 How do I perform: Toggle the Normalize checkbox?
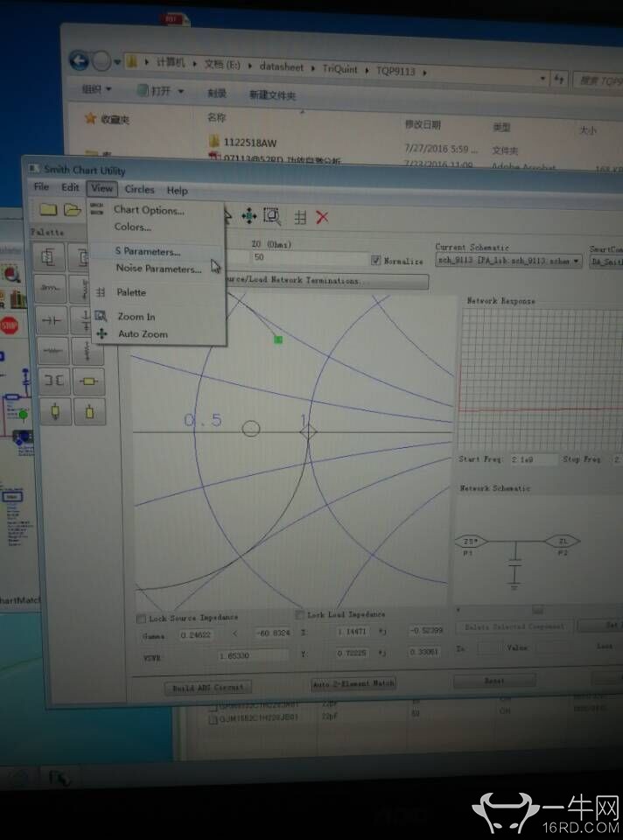coord(376,260)
